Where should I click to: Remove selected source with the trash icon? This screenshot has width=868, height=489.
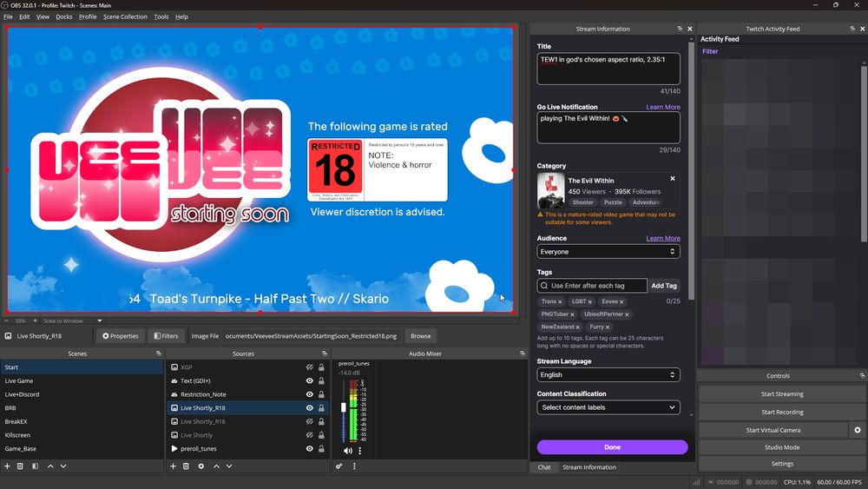[186, 466]
